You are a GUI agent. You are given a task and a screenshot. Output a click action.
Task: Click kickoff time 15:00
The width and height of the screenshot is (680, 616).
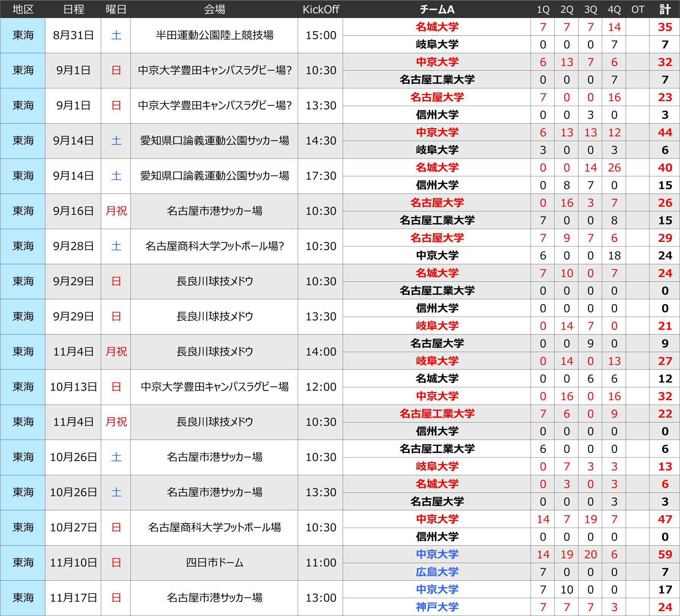(321, 35)
